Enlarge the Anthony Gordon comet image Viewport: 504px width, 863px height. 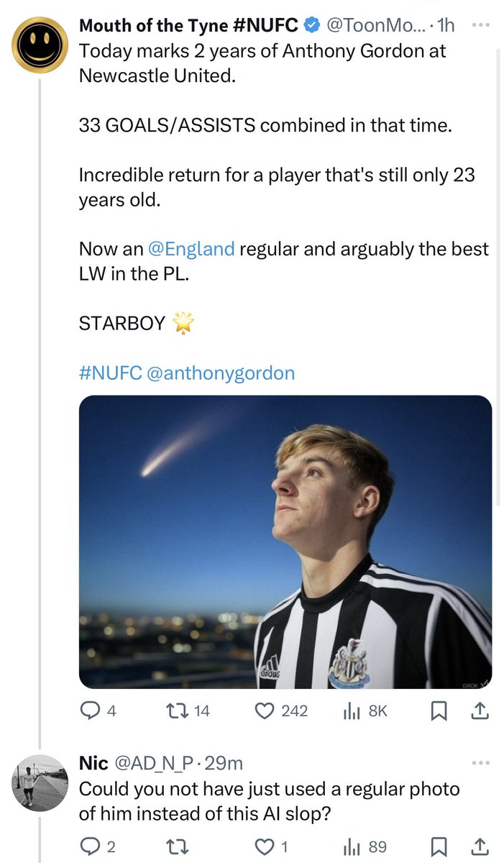[285, 542]
